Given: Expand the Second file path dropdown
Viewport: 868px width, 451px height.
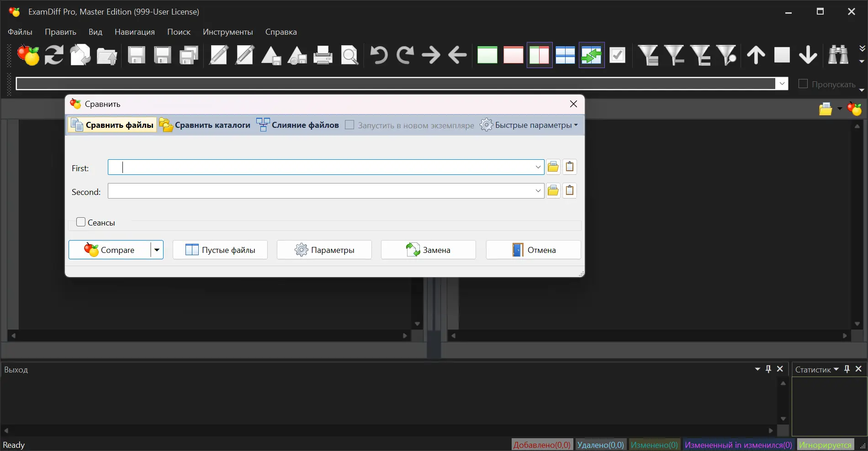Looking at the screenshot, I should tap(538, 191).
